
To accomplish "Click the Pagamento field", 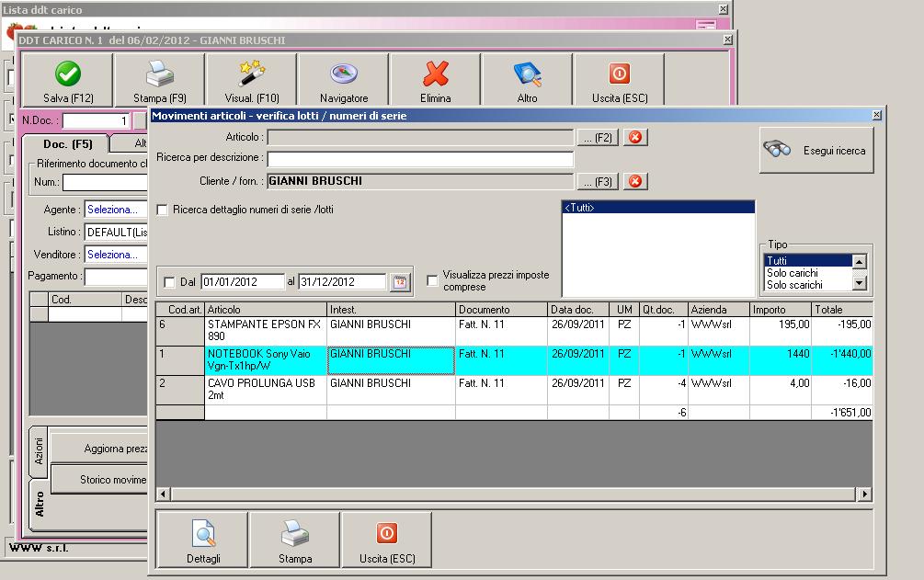I will [116, 277].
